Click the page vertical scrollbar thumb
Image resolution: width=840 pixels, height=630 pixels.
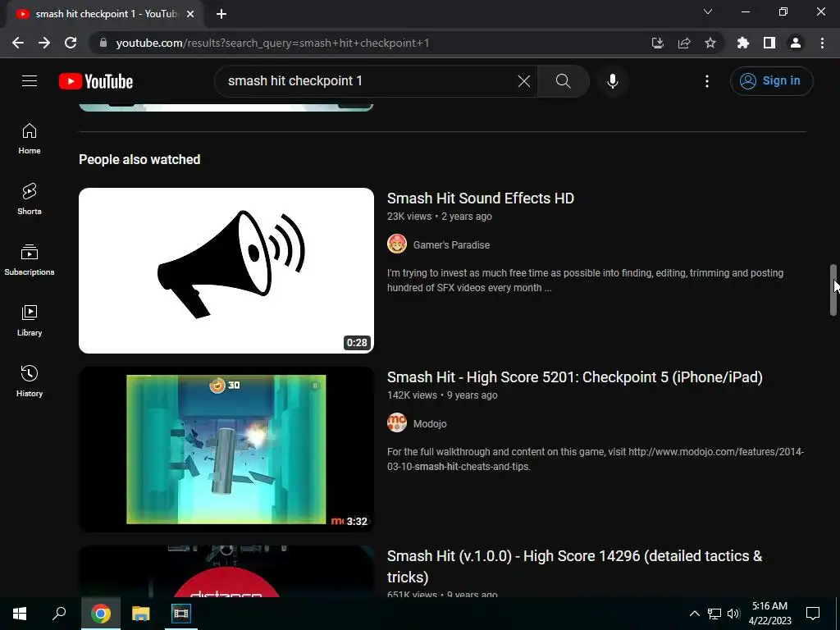pyautogui.click(x=833, y=290)
